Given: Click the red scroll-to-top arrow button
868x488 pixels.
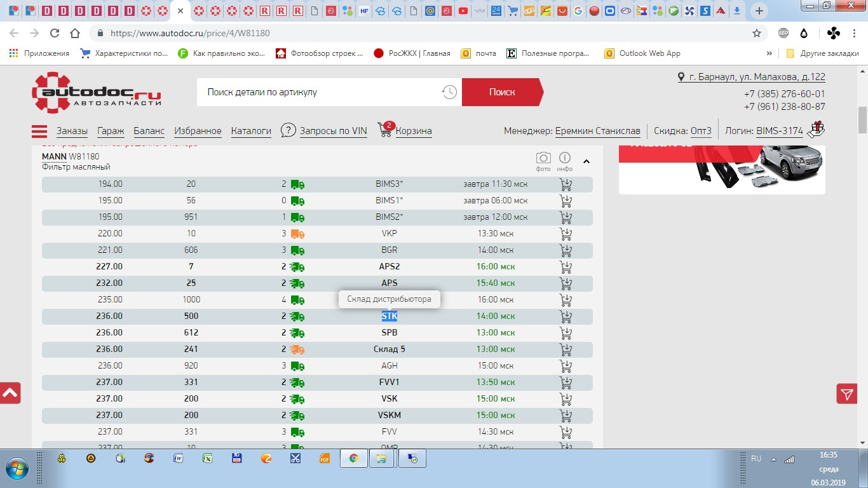Looking at the screenshot, I should click(x=10, y=393).
